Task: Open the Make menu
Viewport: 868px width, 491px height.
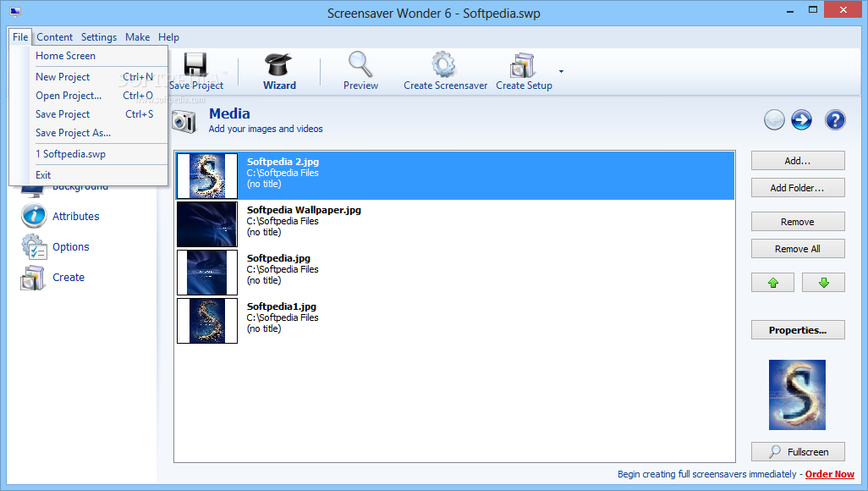Action: 137,37
